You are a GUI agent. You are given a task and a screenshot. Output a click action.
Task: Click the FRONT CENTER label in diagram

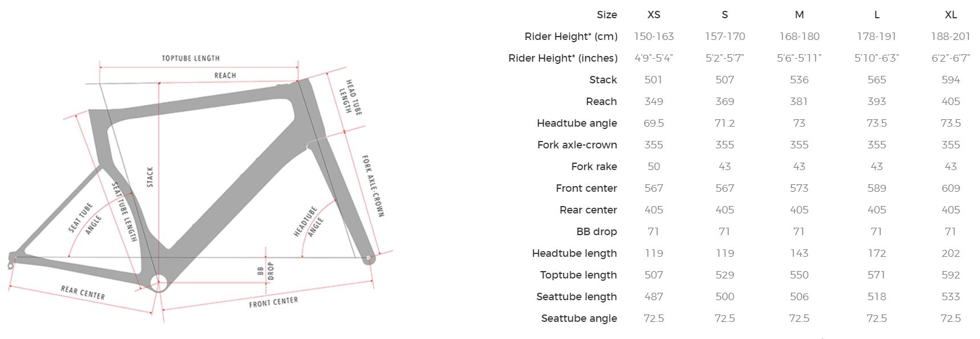pyautogui.click(x=273, y=302)
